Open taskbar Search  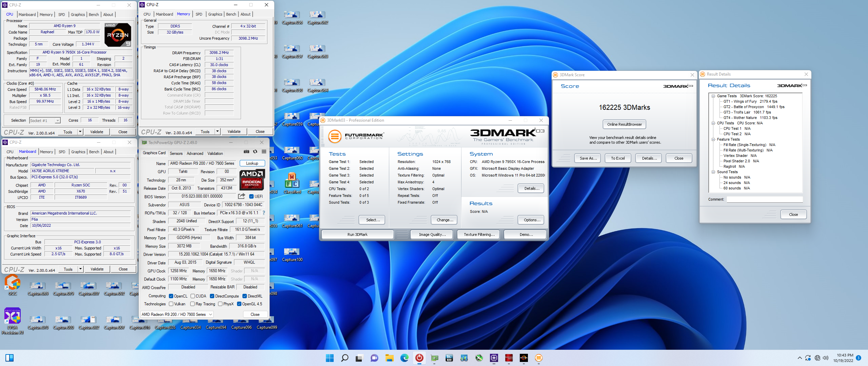[344, 358]
